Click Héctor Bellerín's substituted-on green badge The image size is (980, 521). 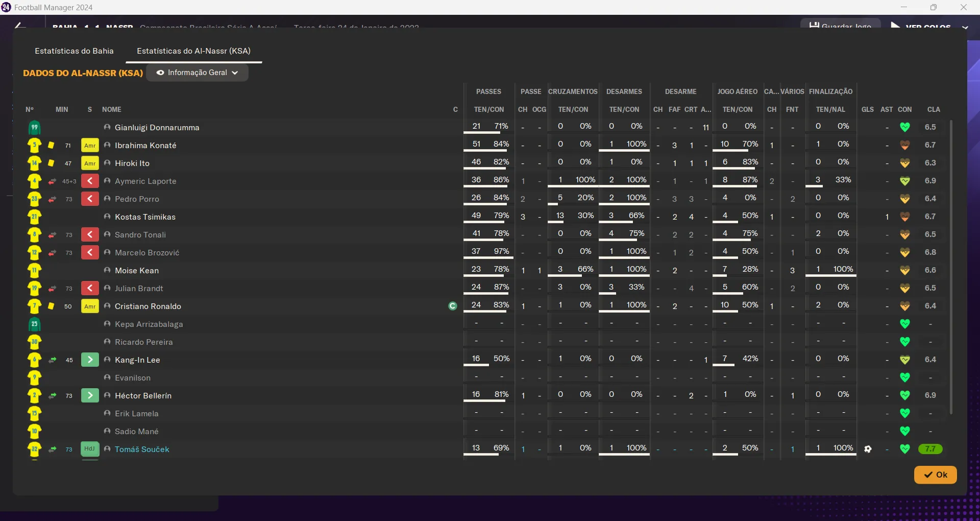click(90, 396)
